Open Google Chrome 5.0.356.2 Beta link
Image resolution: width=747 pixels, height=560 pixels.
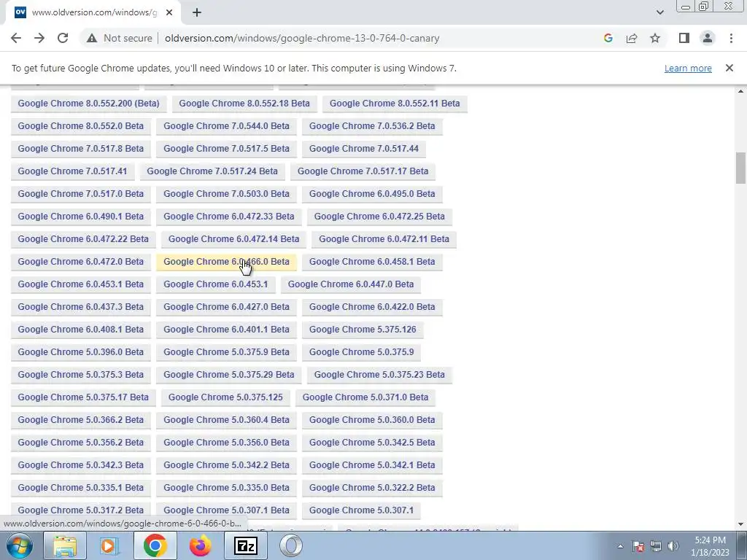(x=80, y=443)
